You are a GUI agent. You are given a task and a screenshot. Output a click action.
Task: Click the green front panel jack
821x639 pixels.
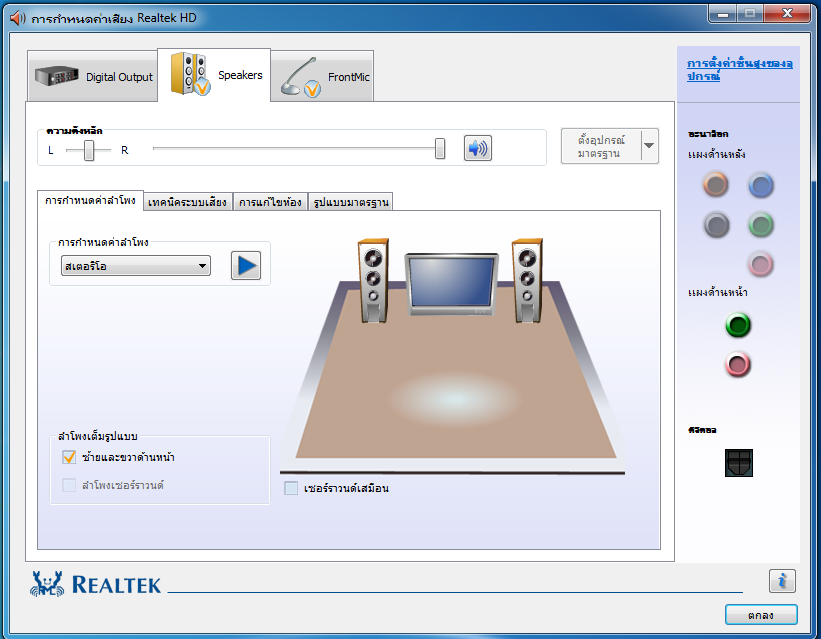[738, 325]
